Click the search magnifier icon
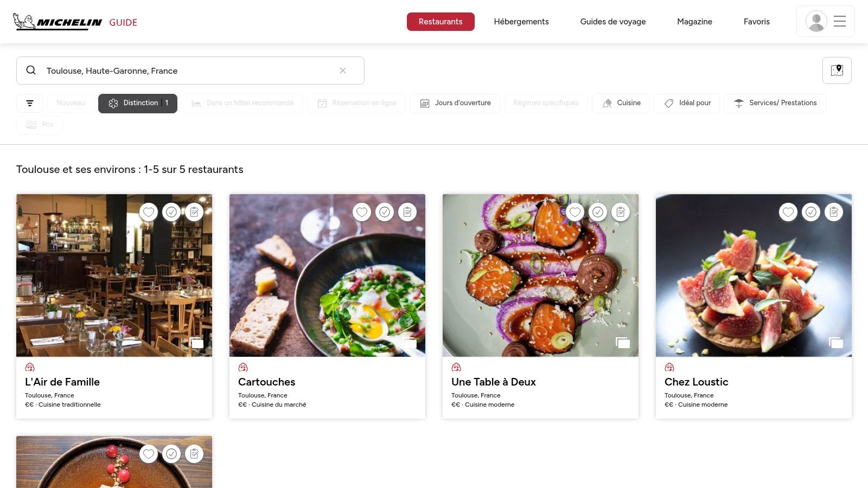The width and height of the screenshot is (868, 488). pyautogui.click(x=31, y=70)
